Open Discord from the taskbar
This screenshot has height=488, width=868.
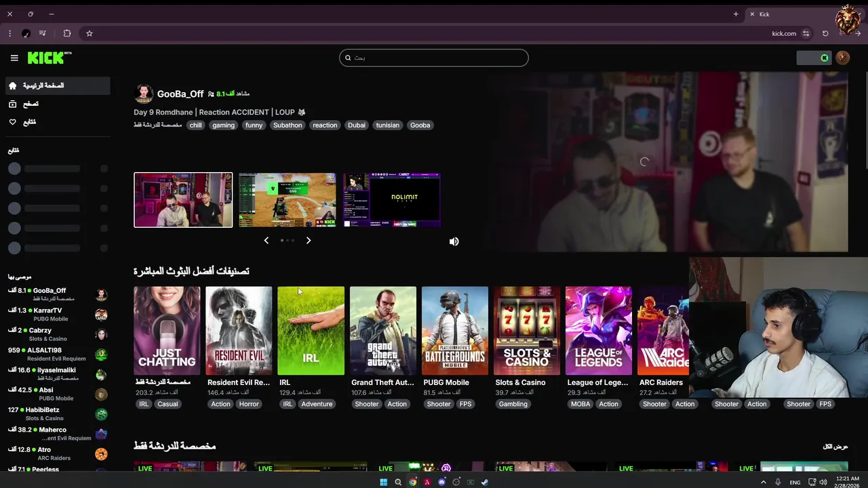[x=441, y=482]
